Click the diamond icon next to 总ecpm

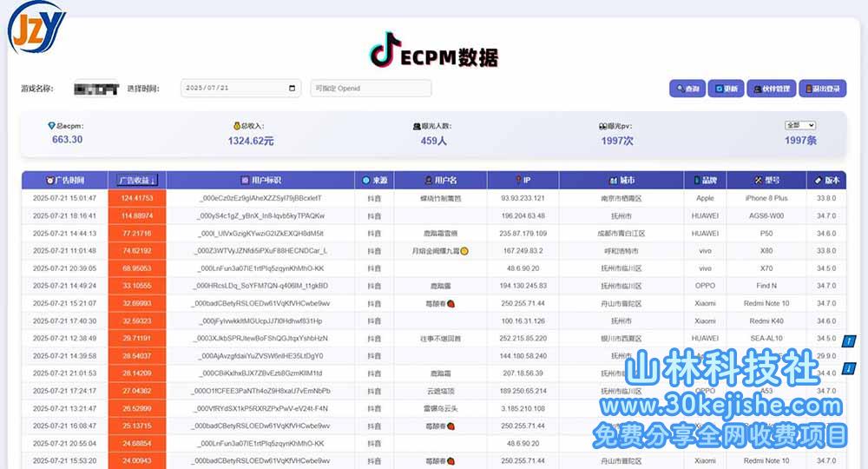point(51,126)
